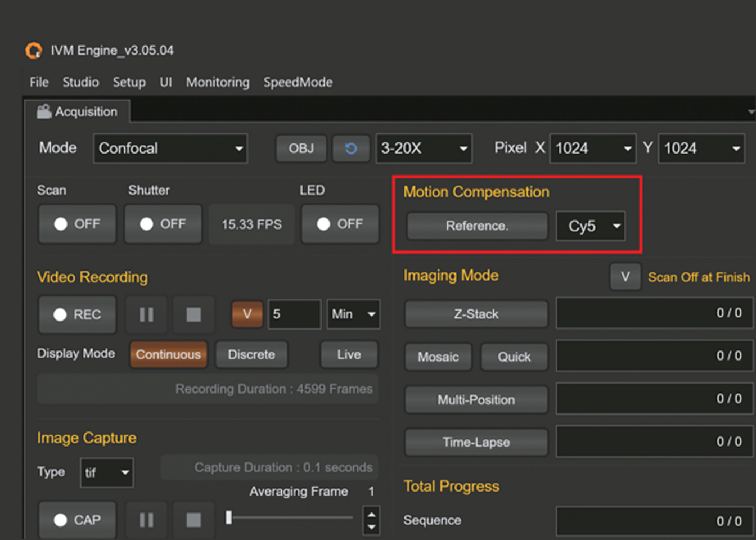Open the Monitoring menu
The width and height of the screenshot is (756, 540).
coord(218,82)
